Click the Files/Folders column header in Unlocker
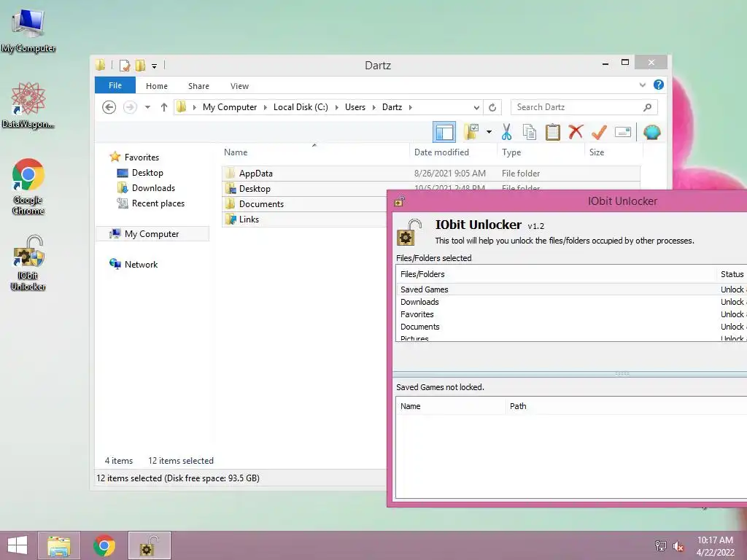The image size is (747, 560). pos(556,274)
